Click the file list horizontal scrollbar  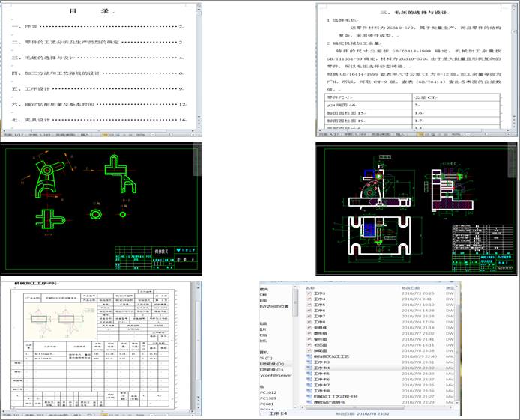(378, 407)
